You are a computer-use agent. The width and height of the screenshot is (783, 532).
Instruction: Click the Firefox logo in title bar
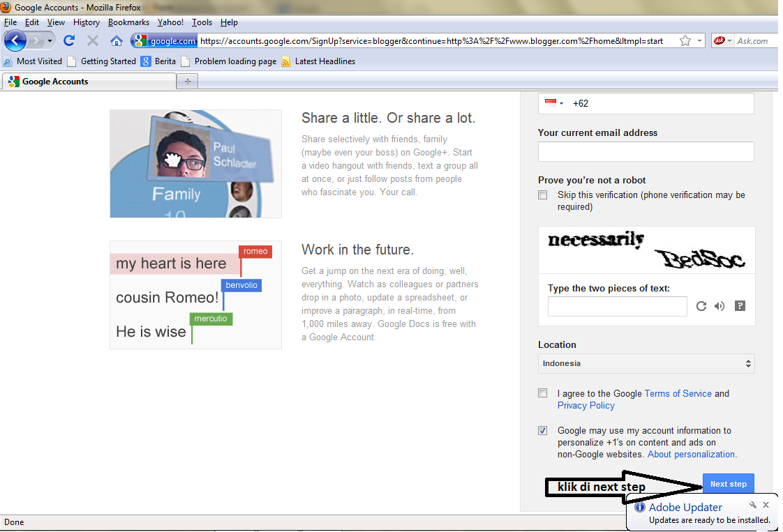6,7
